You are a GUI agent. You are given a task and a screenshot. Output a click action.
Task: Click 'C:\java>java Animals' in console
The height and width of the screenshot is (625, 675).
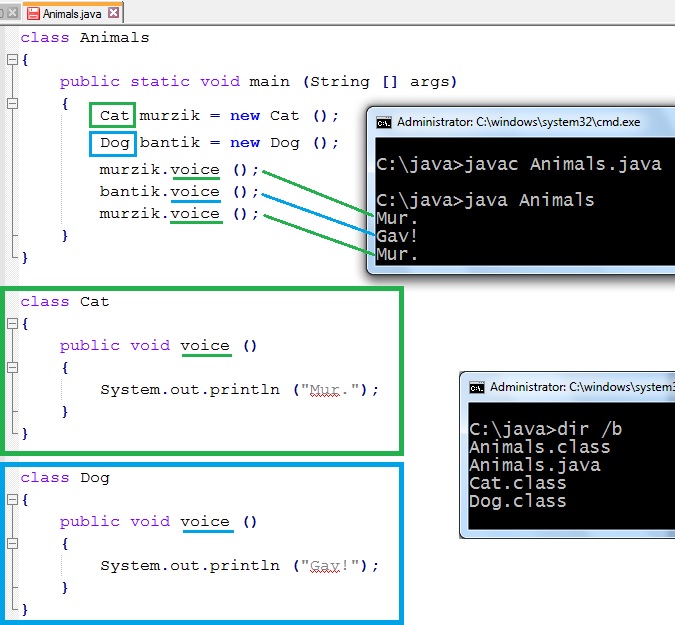[485, 200]
